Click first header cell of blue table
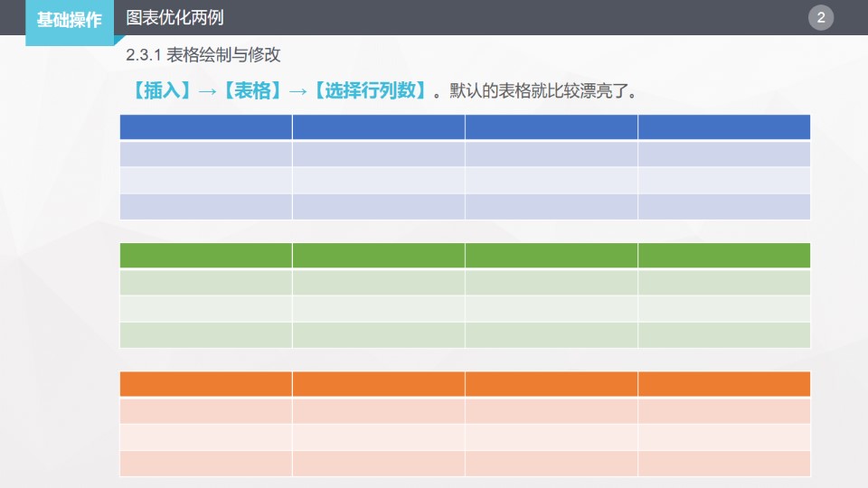The width and height of the screenshot is (868, 488). [x=205, y=127]
